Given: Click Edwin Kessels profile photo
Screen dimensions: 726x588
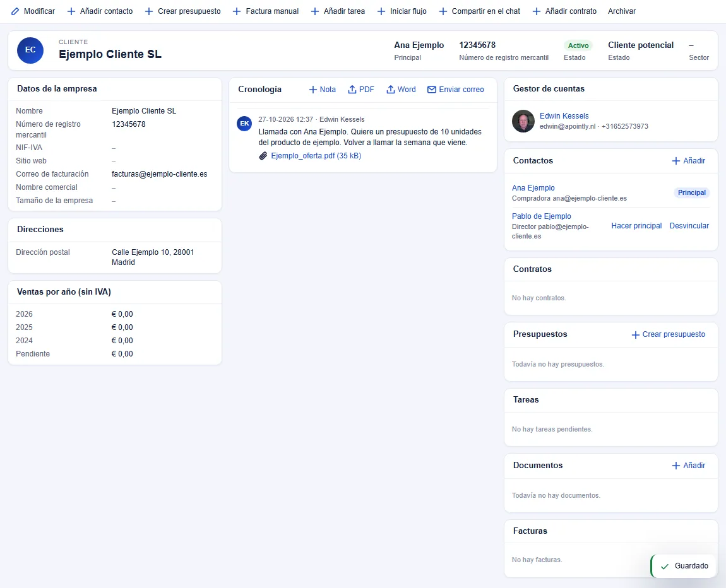Looking at the screenshot, I should coord(523,121).
